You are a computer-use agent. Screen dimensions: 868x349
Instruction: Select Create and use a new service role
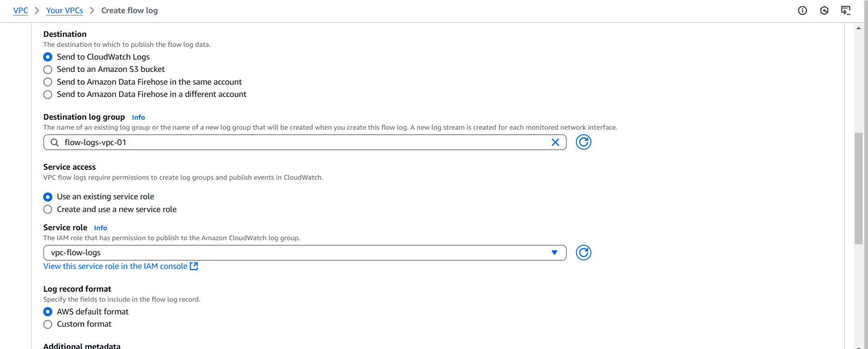point(48,209)
